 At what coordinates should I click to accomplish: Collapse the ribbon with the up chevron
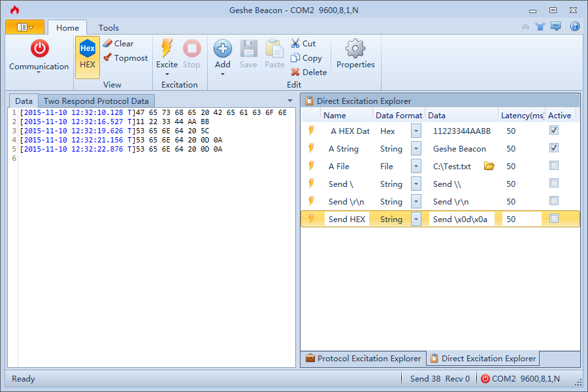tap(526, 27)
